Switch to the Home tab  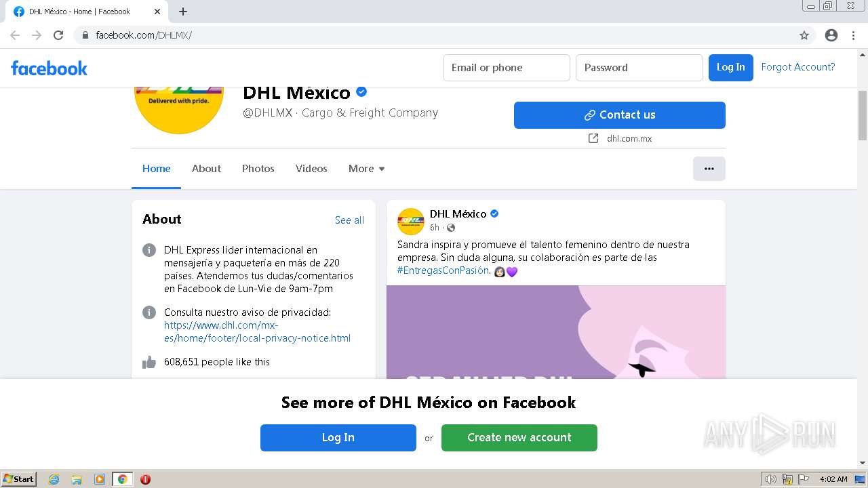(157, 169)
